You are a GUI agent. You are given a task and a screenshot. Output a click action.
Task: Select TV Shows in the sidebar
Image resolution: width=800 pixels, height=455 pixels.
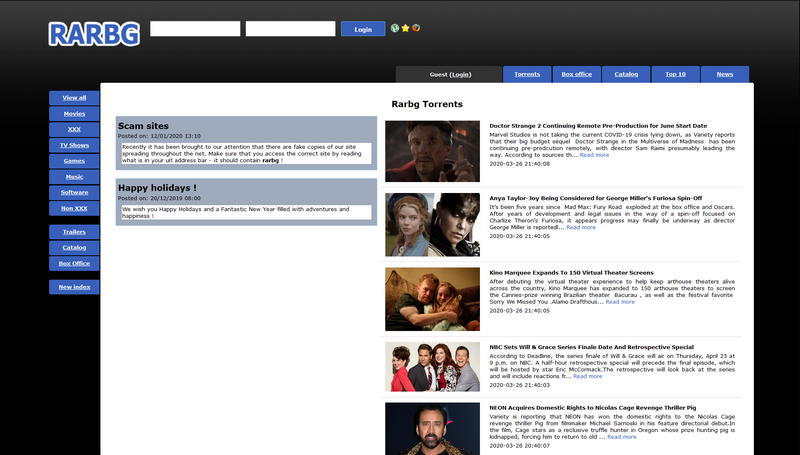(74, 145)
